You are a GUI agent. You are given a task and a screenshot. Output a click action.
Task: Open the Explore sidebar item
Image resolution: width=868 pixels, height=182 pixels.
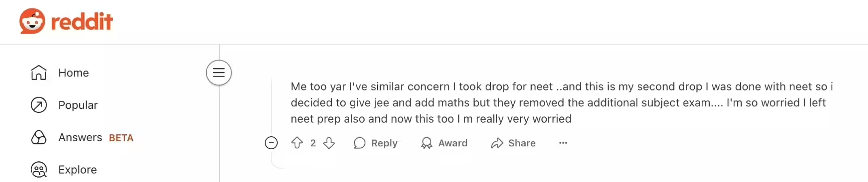pyautogui.click(x=77, y=170)
